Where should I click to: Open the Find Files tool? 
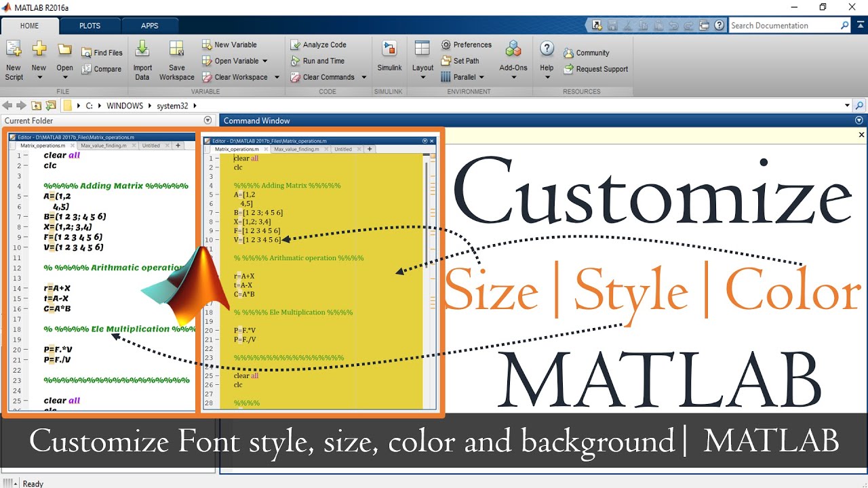102,53
